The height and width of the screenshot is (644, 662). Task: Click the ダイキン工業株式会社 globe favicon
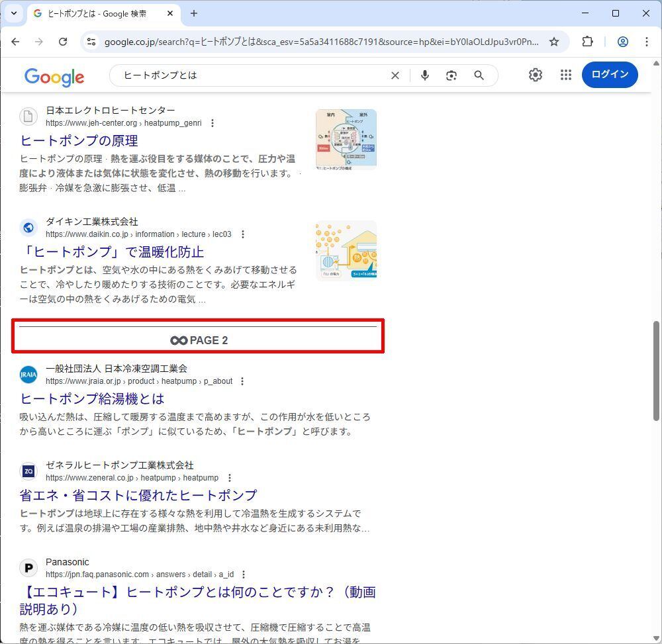coord(28,228)
